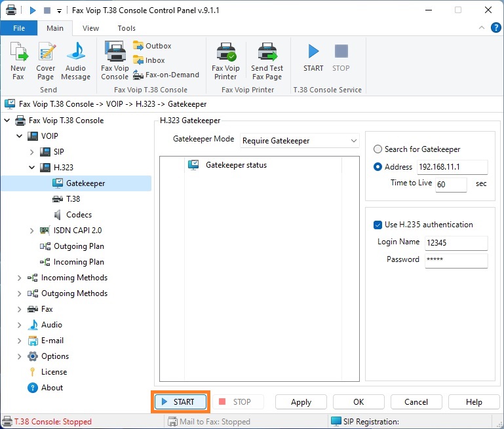Open the Outbox folder
Image resolution: width=504 pixels, height=429 pixels.
coord(152,46)
